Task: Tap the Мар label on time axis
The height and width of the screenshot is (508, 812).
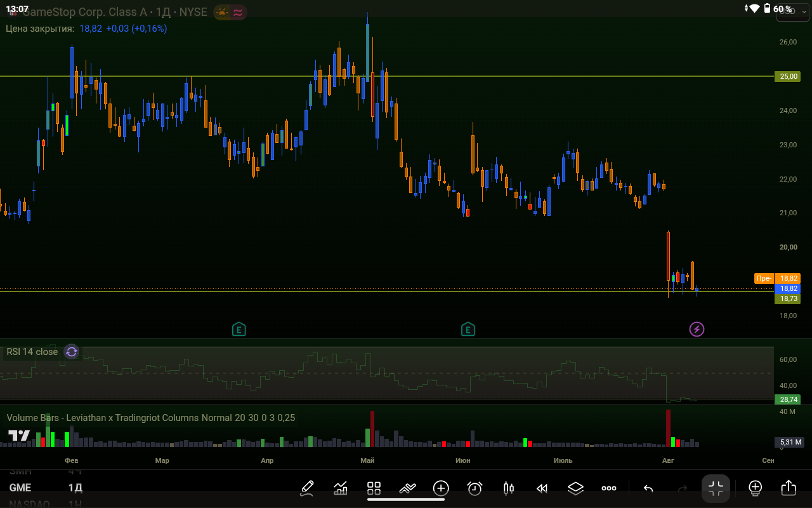Action: (x=162, y=460)
